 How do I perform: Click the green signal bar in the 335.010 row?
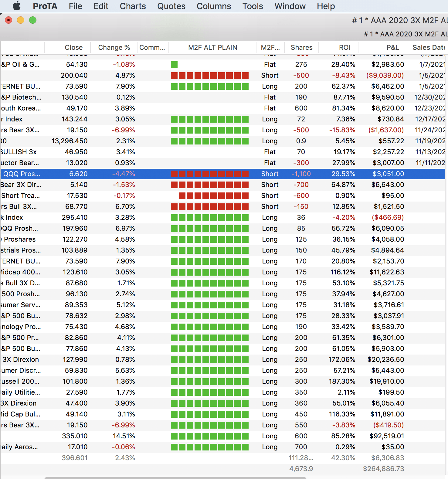(x=210, y=436)
